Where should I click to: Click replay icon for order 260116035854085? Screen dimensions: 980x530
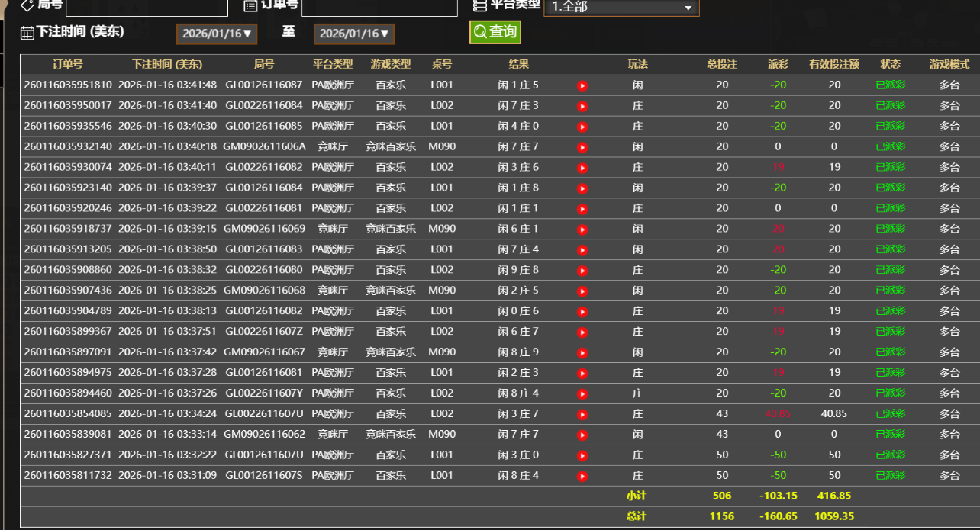click(x=582, y=415)
